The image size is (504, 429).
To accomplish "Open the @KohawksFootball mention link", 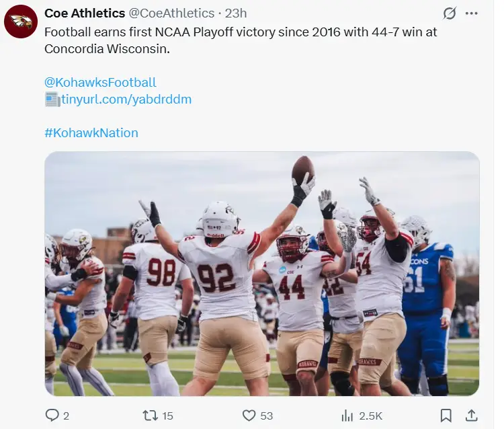I will [x=100, y=82].
